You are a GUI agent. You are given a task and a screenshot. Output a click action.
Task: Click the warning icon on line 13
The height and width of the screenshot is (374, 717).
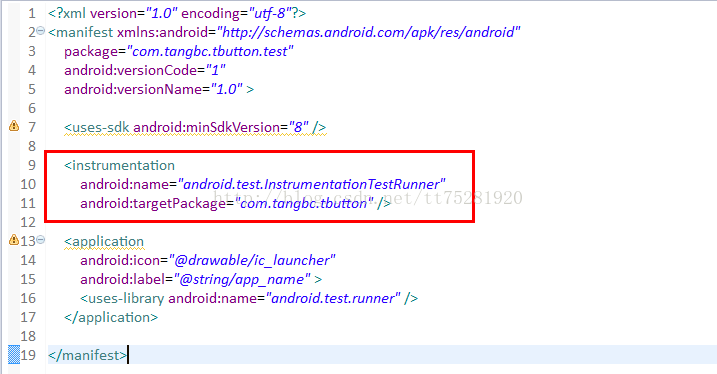pos(14,240)
